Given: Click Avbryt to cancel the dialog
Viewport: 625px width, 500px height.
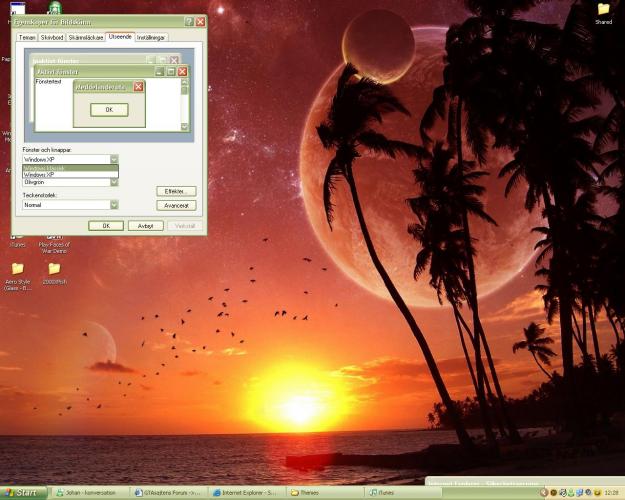Looking at the screenshot, I should 145,226.
